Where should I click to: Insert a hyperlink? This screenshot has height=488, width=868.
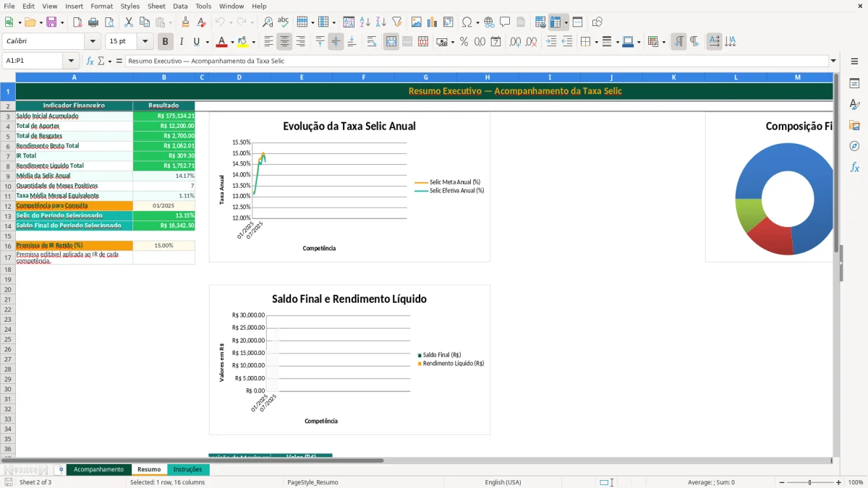[x=489, y=22]
